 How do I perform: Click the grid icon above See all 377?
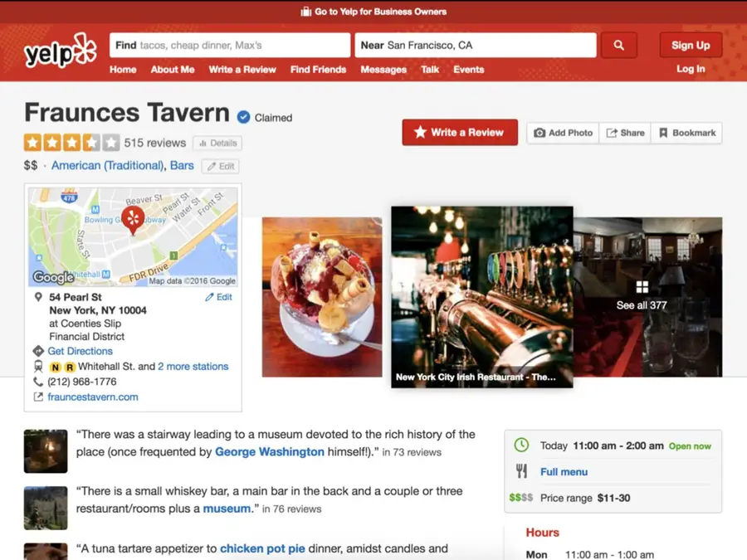pyautogui.click(x=642, y=287)
